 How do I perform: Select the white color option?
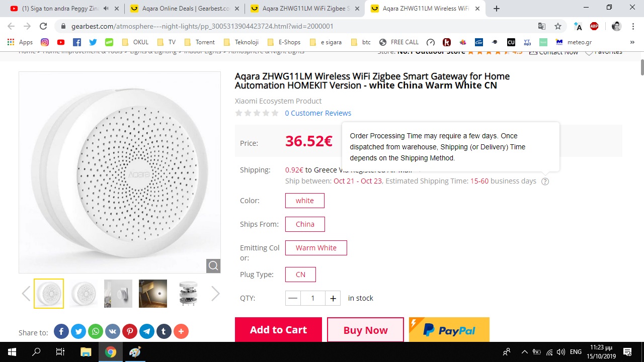click(x=304, y=201)
